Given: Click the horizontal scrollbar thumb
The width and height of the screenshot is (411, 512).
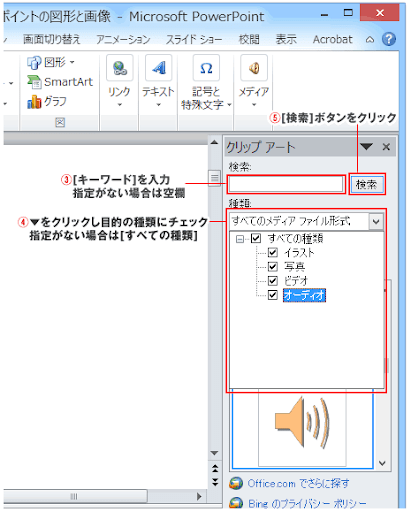Looking at the screenshot, I should 74,496.
